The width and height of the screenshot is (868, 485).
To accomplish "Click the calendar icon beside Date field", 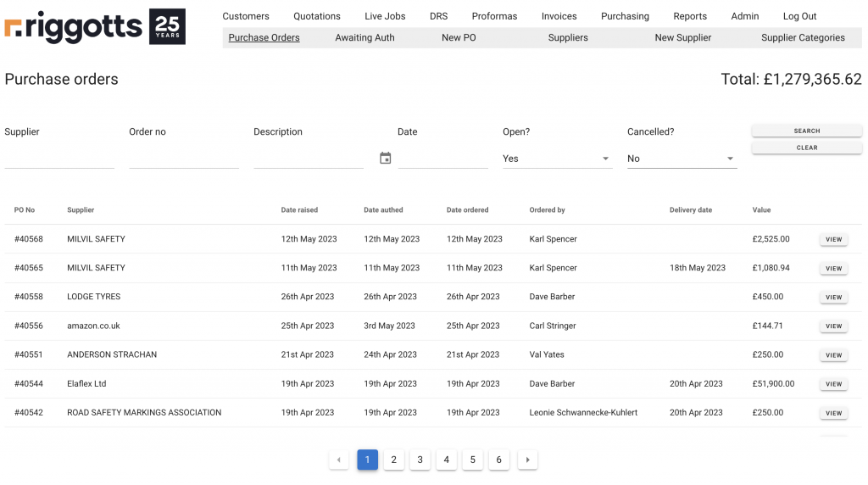I will (386, 159).
